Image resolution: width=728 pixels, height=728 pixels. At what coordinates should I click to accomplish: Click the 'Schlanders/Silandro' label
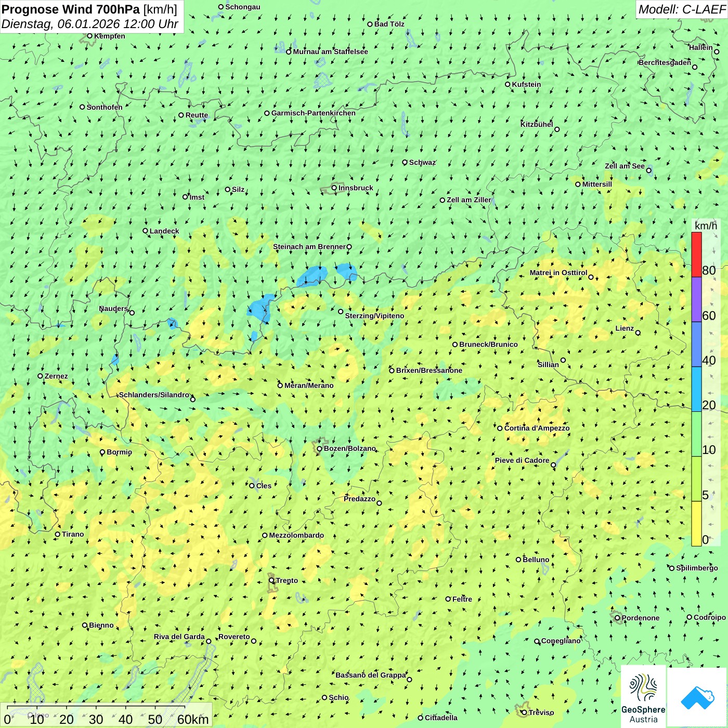click(x=154, y=395)
